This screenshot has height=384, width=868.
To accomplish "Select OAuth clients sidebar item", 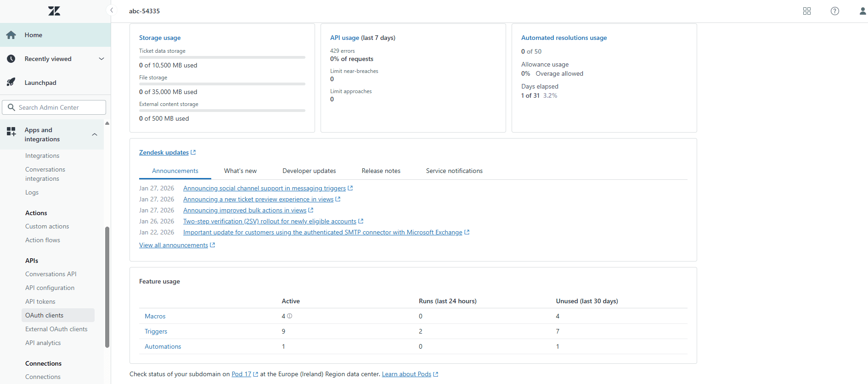I will 58,315.
